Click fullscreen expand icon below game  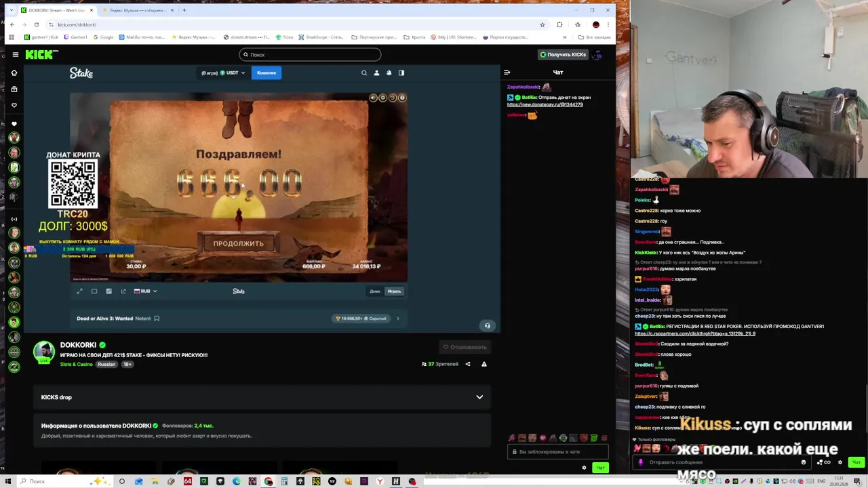click(79, 291)
